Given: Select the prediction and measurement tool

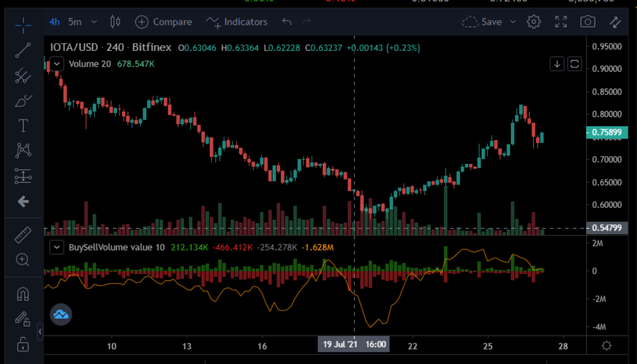Looking at the screenshot, I should [23, 176].
